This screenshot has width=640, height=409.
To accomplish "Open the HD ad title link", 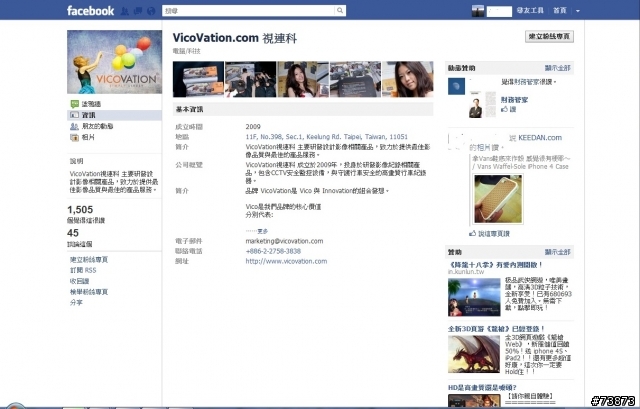I will (x=482, y=387).
